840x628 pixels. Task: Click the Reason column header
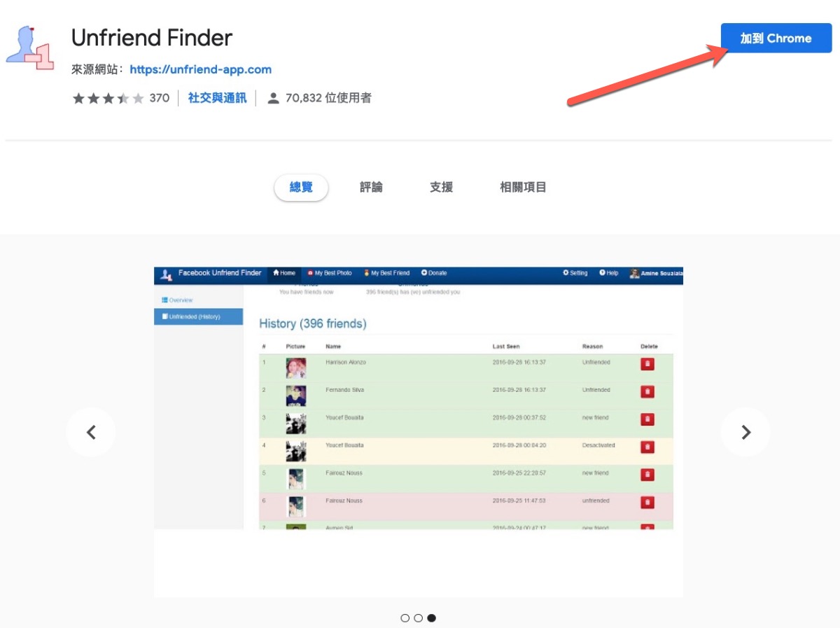click(592, 347)
